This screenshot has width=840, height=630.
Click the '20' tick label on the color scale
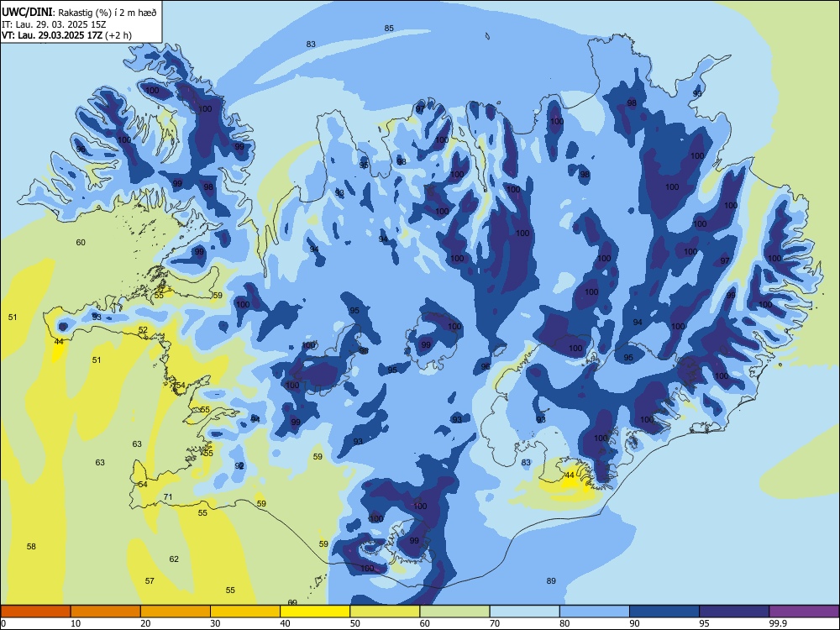click(x=145, y=623)
